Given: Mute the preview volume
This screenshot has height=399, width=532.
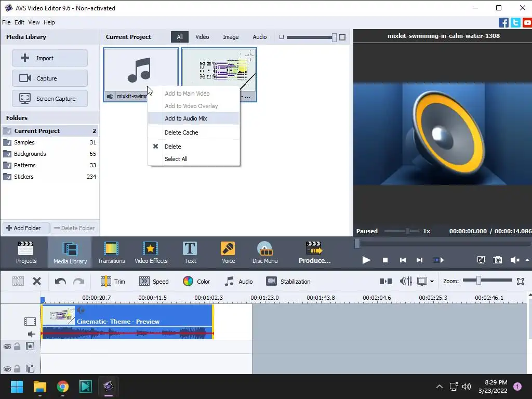Looking at the screenshot, I should pos(515,260).
